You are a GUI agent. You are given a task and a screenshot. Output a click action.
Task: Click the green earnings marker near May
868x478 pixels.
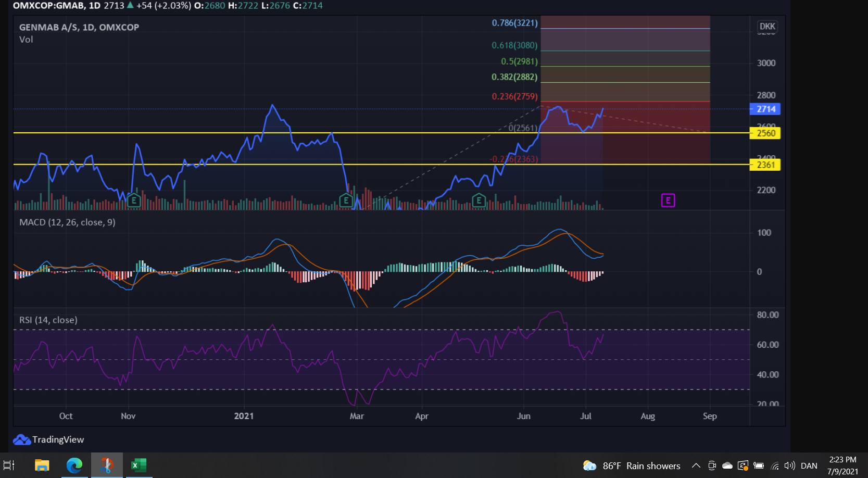coord(479,200)
